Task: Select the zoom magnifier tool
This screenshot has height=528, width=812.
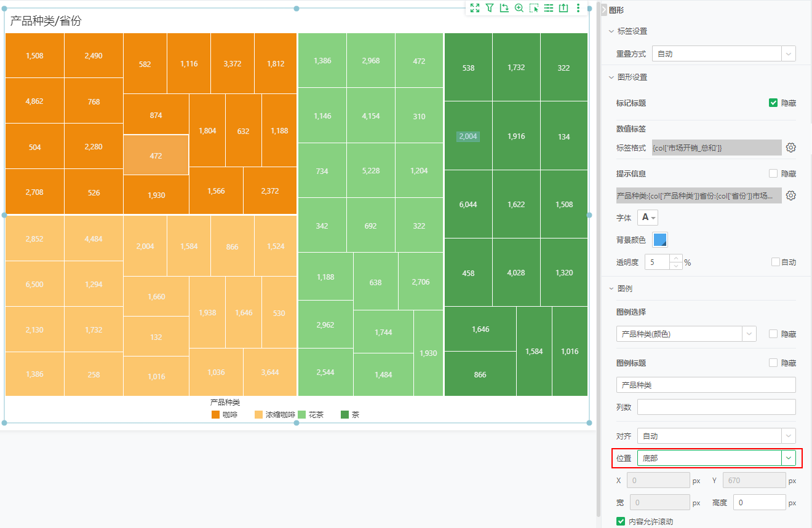Action: tap(519, 8)
